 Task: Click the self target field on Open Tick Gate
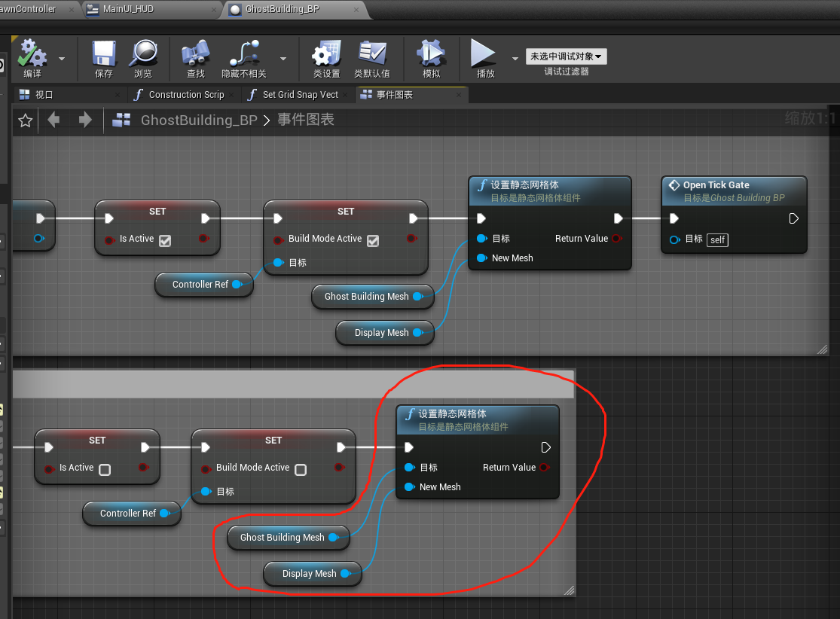(x=717, y=240)
